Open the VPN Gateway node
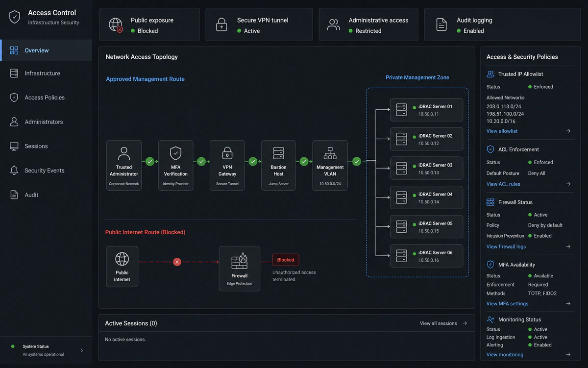This screenshot has width=588, height=368. pos(227,165)
